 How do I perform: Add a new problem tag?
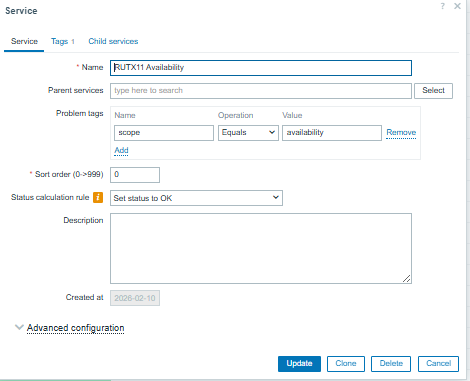tap(121, 150)
